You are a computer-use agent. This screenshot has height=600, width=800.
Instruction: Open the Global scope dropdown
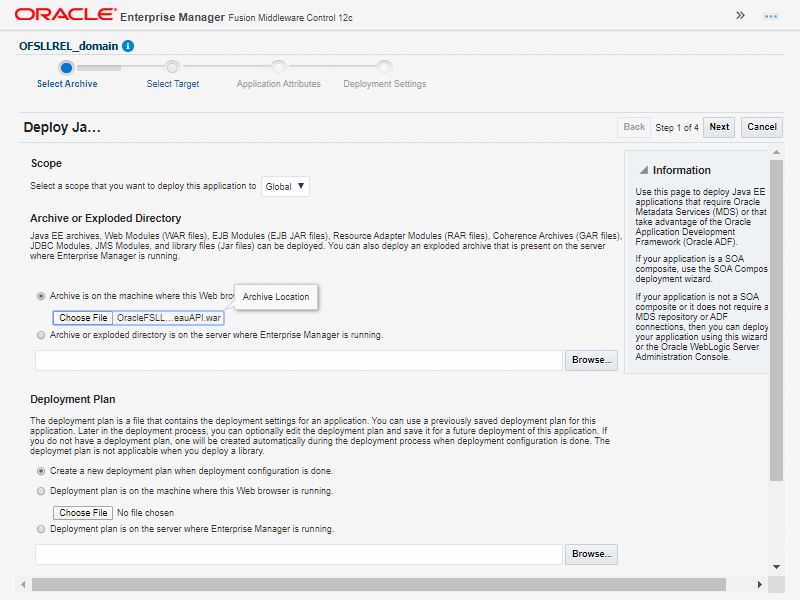pos(285,186)
